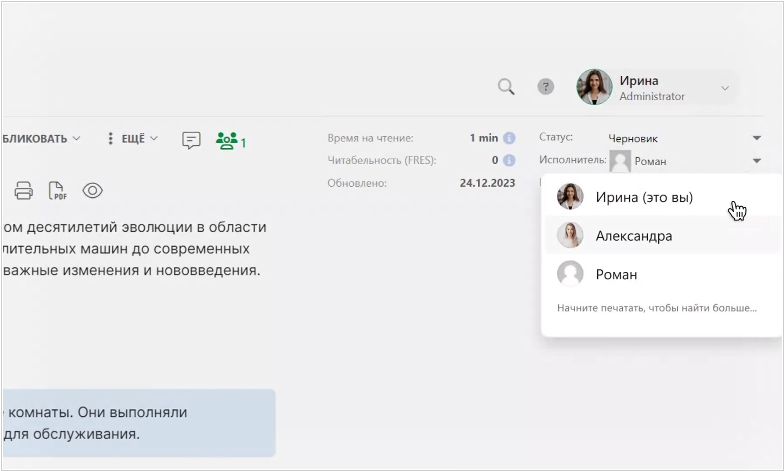The image size is (784, 471).
Task: Open the ЕЩЁ more-actions menu
Action: click(x=132, y=139)
